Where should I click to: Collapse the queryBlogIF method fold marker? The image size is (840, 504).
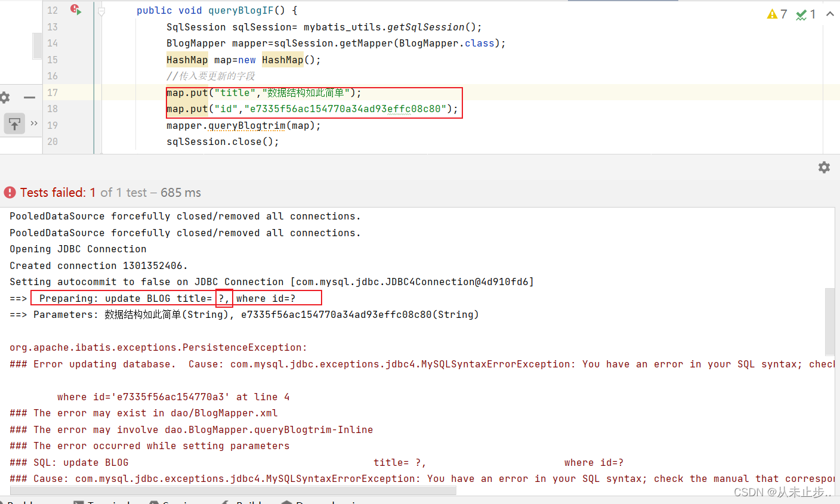[101, 11]
